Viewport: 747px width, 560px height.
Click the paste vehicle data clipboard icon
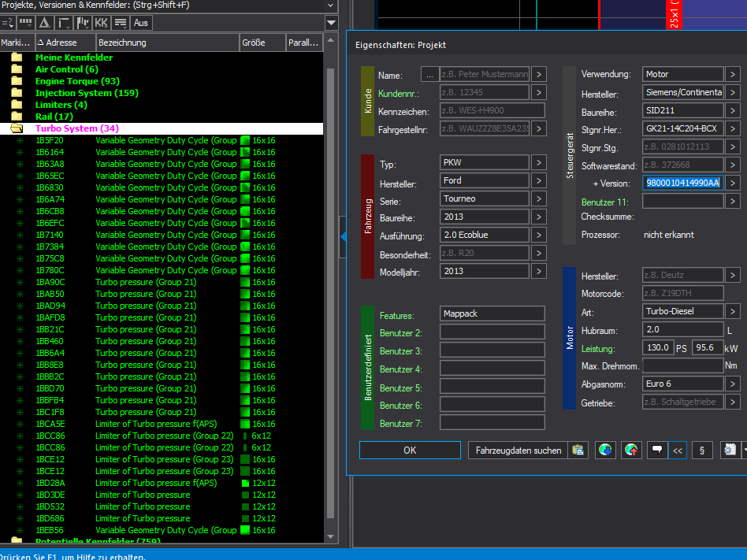(578, 450)
